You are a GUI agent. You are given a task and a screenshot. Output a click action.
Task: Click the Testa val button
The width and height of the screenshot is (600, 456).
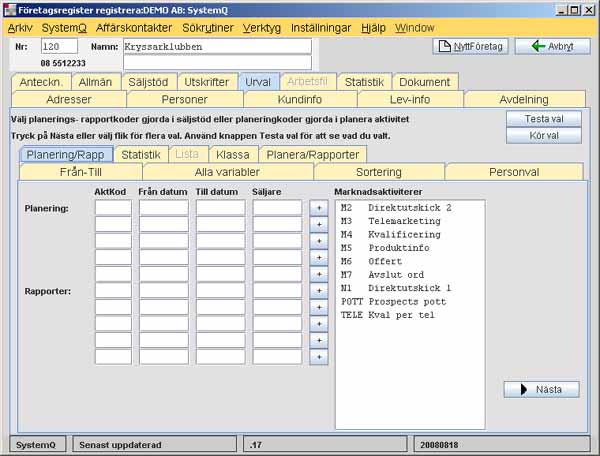tap(544, 119)
